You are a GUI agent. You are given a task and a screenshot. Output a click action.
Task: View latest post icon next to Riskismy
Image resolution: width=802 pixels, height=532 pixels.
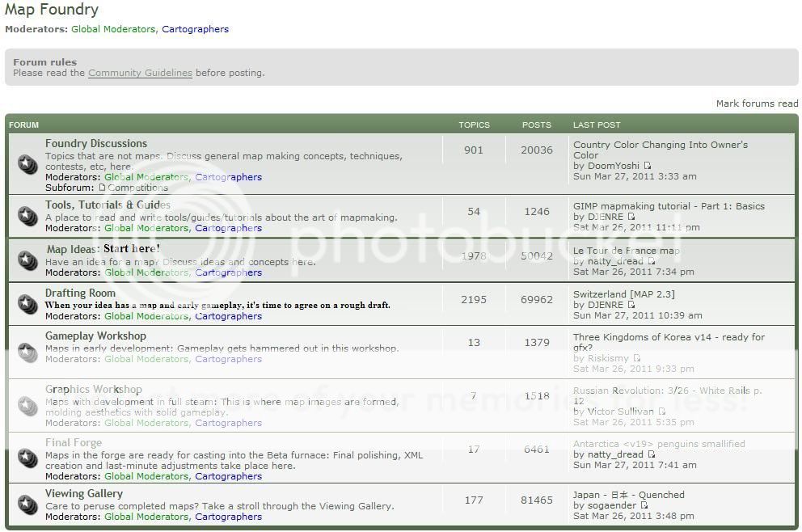pos(637,358)
